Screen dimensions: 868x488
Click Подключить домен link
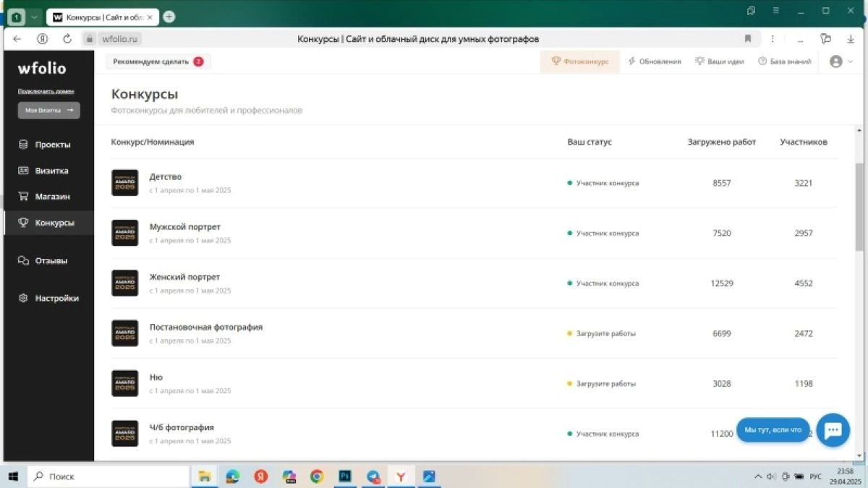click(x=46, y=92)
